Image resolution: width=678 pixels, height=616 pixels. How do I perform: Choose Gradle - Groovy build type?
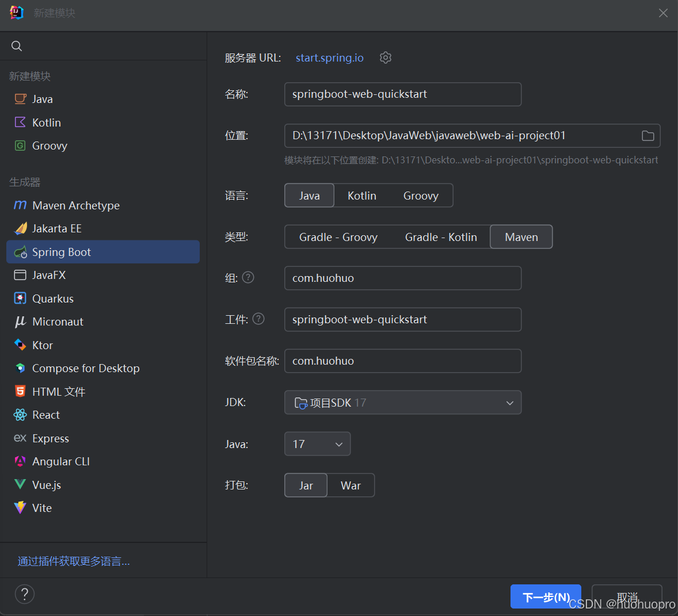(x=338, y=237)
